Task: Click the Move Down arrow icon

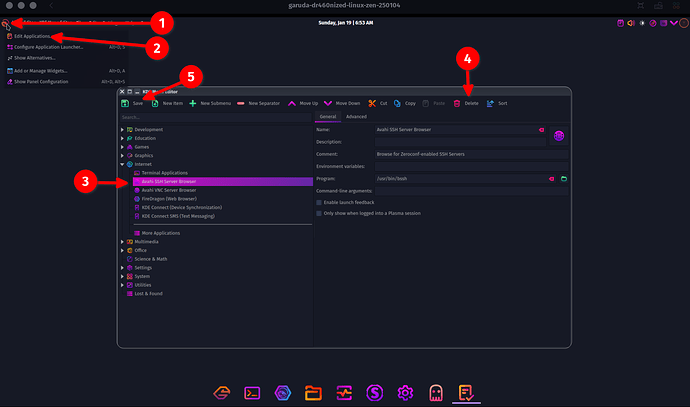Action: point(328,103)
